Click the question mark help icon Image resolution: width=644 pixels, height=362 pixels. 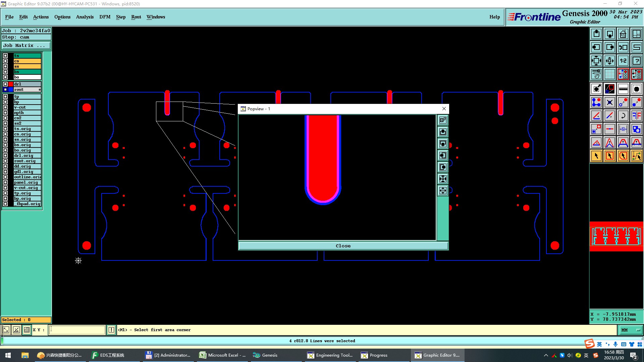636,61
